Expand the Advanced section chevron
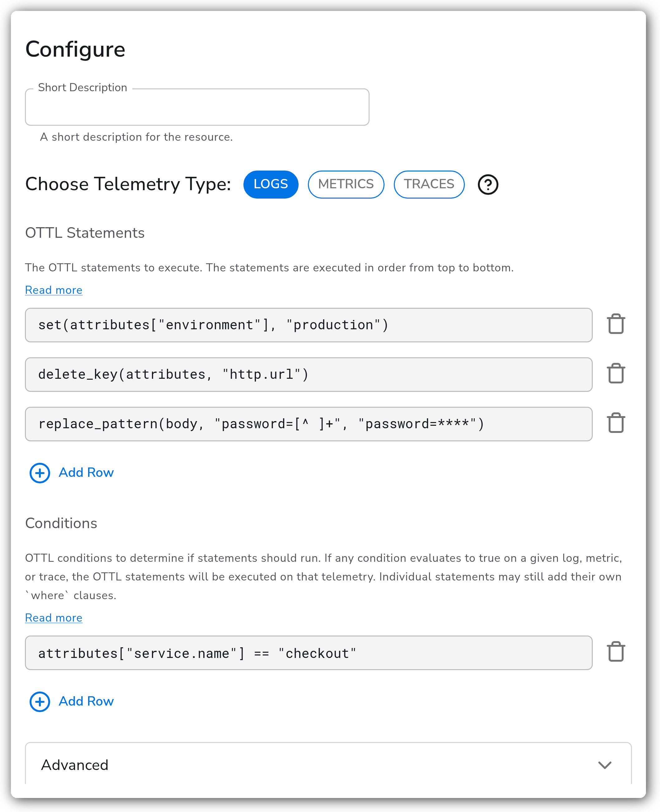The width and height of the screenshot is (660, 812). 605,765
